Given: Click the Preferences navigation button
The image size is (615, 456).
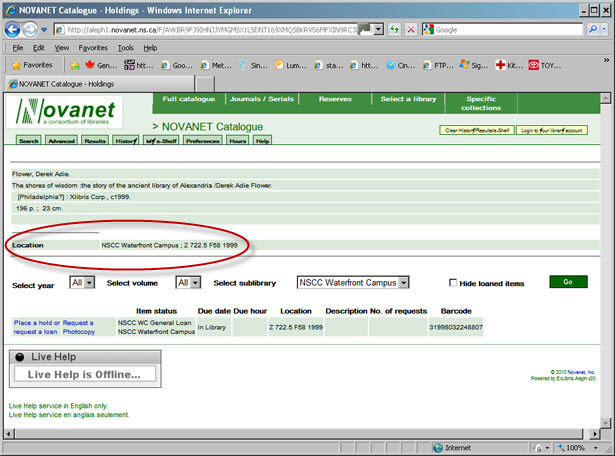Looking at the screenshot, I should (202, 141).
